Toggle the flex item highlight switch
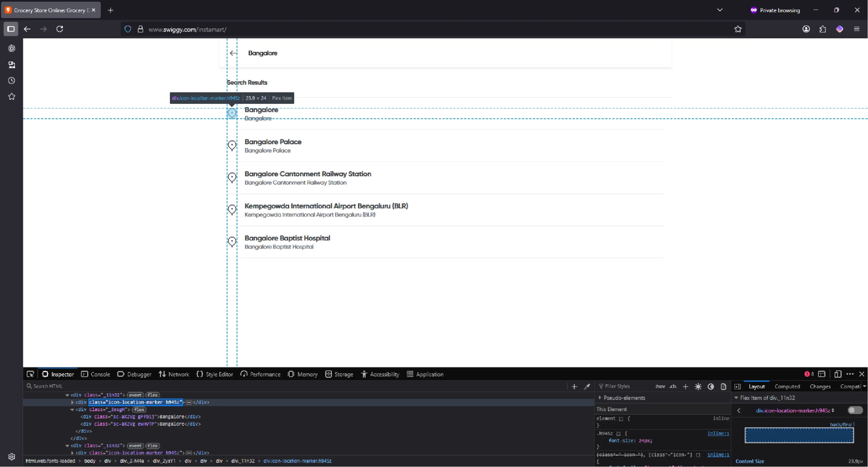Viewport: 868px width, 467px height. 855,411
